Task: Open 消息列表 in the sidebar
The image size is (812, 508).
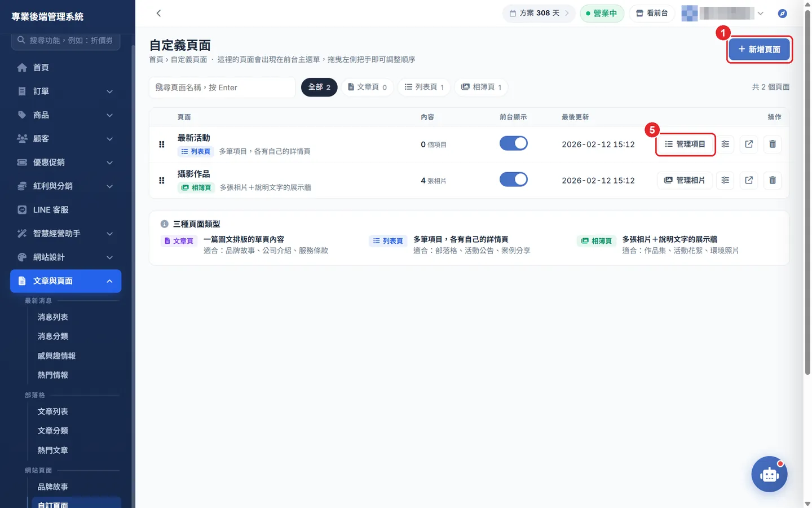Action: tap(53, 317)
